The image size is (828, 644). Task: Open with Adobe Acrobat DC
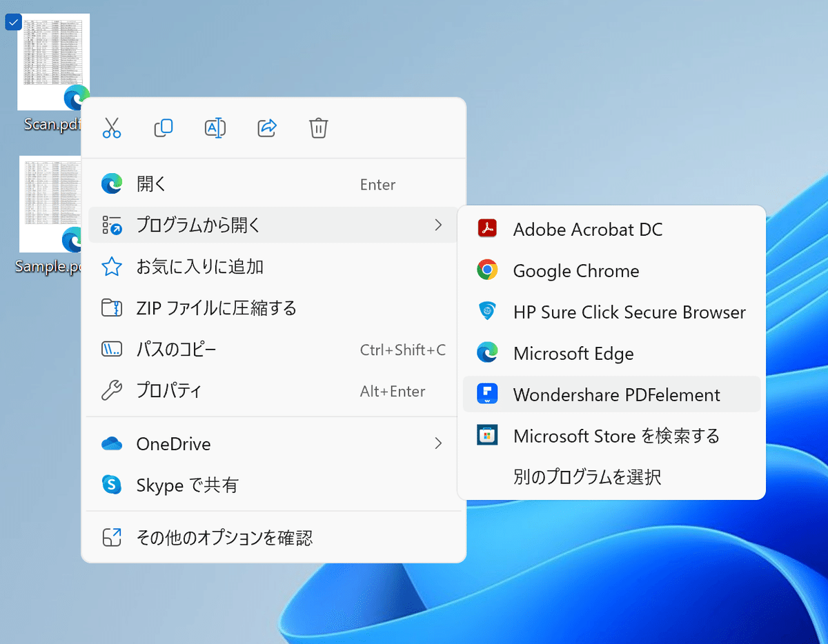pos(611,229)
